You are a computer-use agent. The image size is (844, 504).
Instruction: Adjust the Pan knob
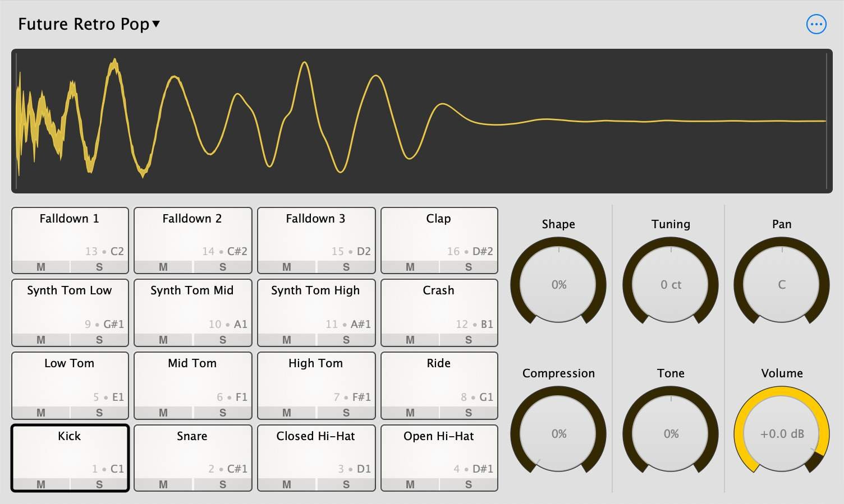(x=781, y=285)
